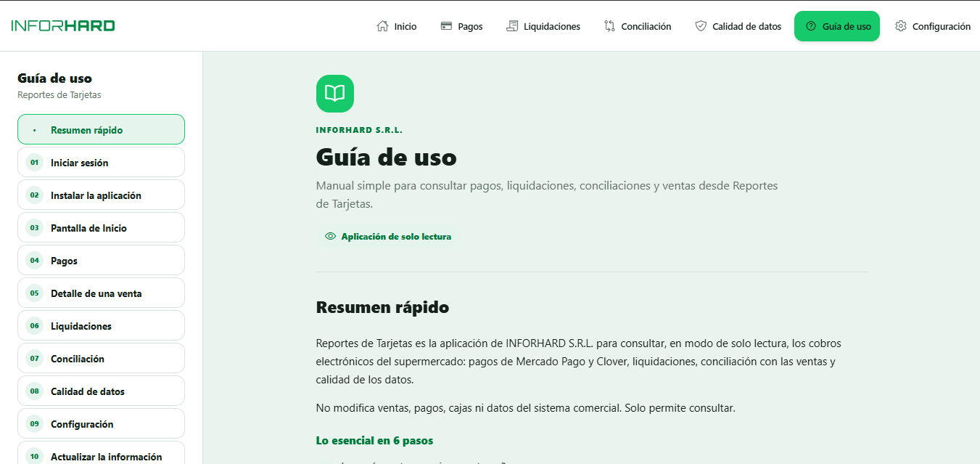Click the Reportes de Tarjetas sidebar subtitle
980x464 pixels.
tap(59, 95)
